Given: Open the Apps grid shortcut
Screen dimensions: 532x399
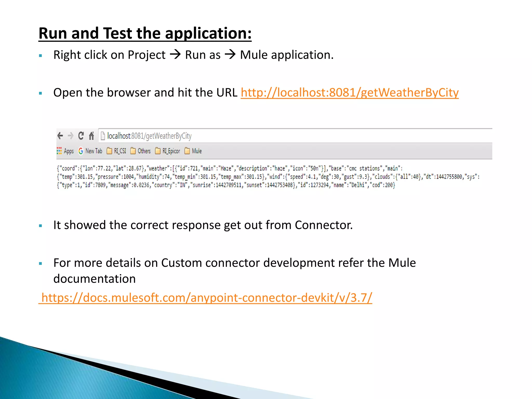Looking at the screenshot, I should (x=65, y=151).
